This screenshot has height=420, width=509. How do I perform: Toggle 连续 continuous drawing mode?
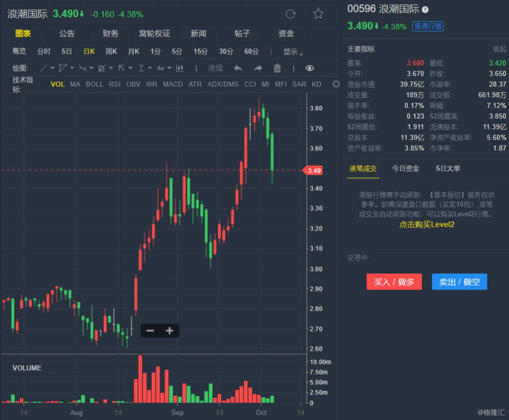pos(215,68)
